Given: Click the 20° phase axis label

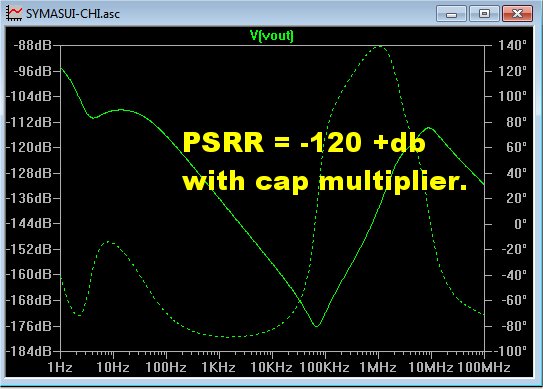Looking at the screenshot, I should (516, 198).
